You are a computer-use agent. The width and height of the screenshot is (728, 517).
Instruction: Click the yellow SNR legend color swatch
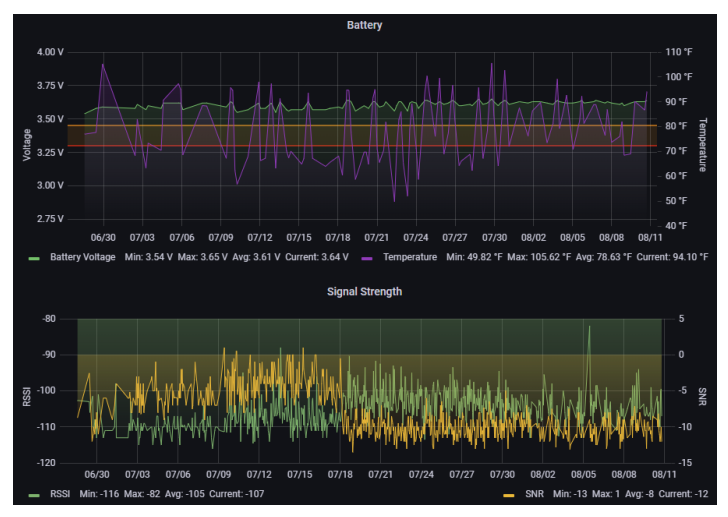click(x=510, y=494)
